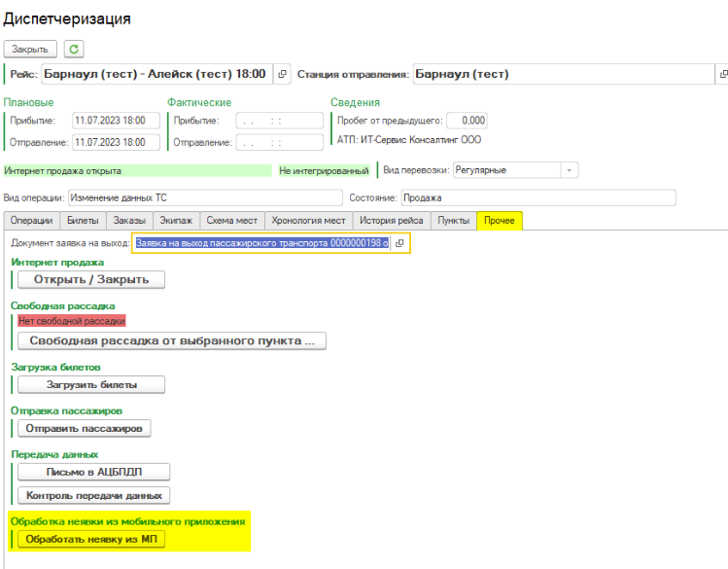728x569 pixels.
Task: Switch to the Операции tab
Action: coord(31,221)
